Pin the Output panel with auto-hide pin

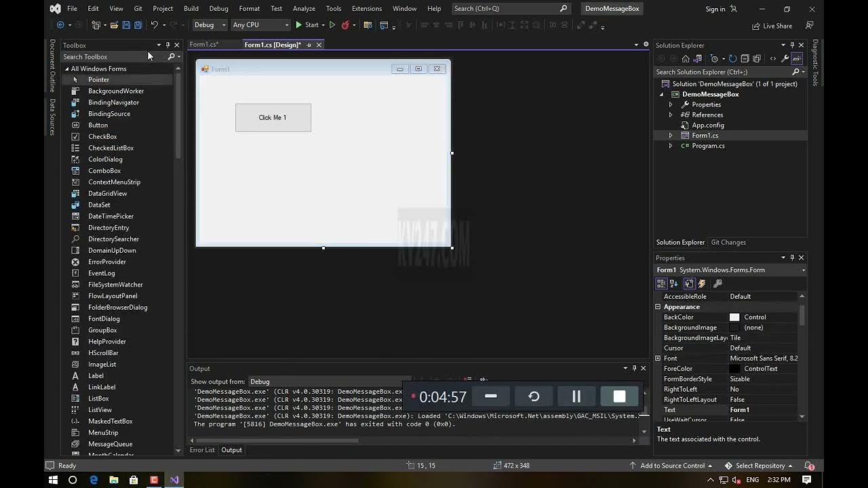(634, 369)
